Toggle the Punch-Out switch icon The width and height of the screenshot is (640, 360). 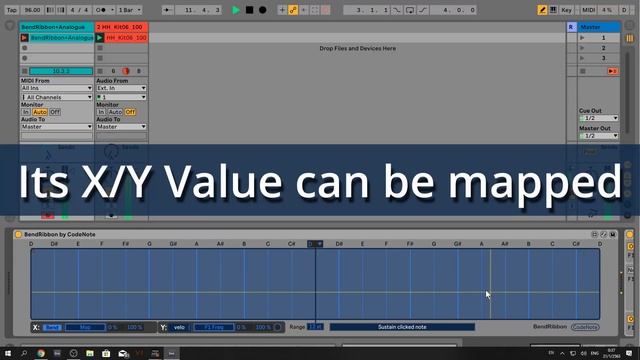point(423,10)
